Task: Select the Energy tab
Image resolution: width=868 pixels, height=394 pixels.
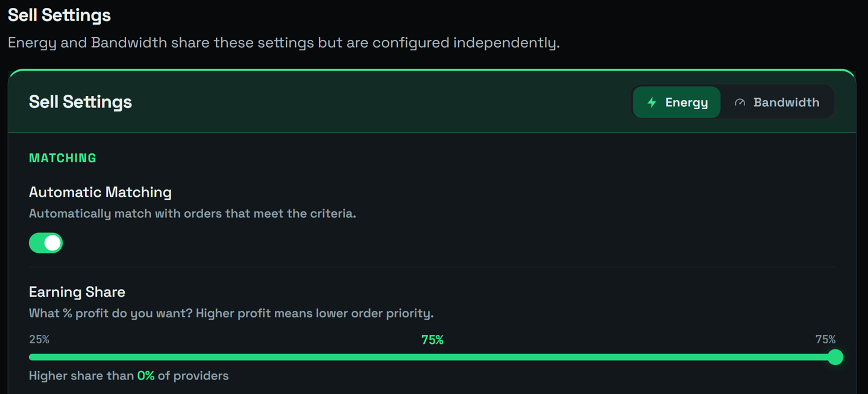Action: pyautogui.click(x=677, y=103)
